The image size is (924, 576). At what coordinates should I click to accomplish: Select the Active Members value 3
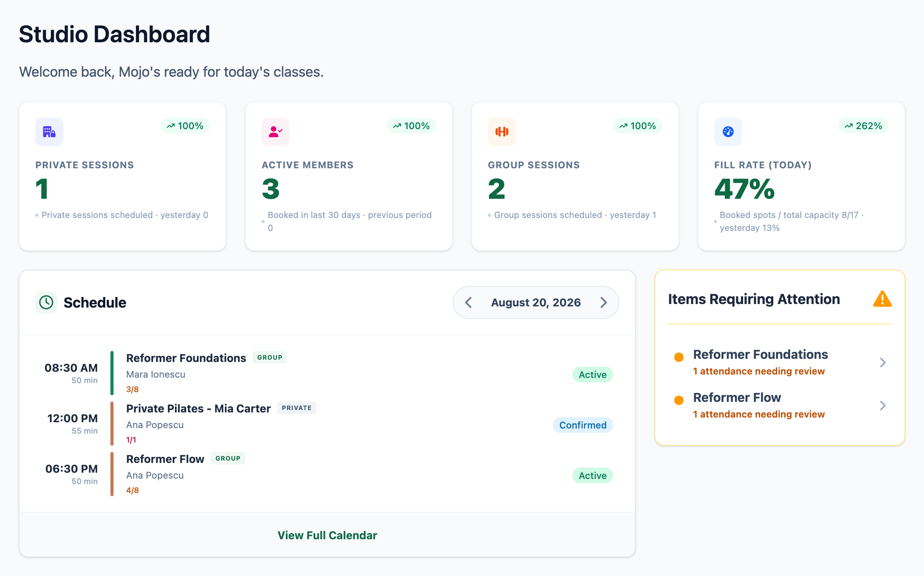click(x=271, y=189)
